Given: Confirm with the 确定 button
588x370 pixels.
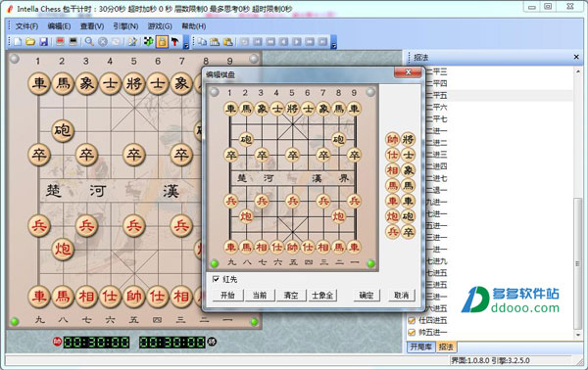Looking at the screenshot, I should 367,296.
